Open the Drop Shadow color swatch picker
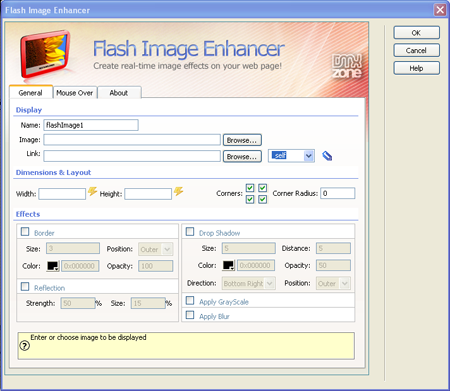This screenshot has height=391, width=450. coord(229,265)
